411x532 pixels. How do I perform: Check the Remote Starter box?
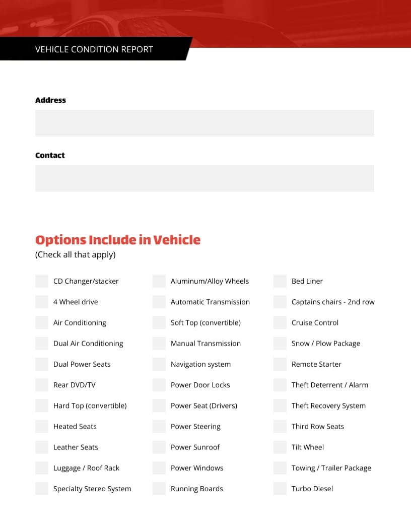pyautogui.click(x=280, y=364)
